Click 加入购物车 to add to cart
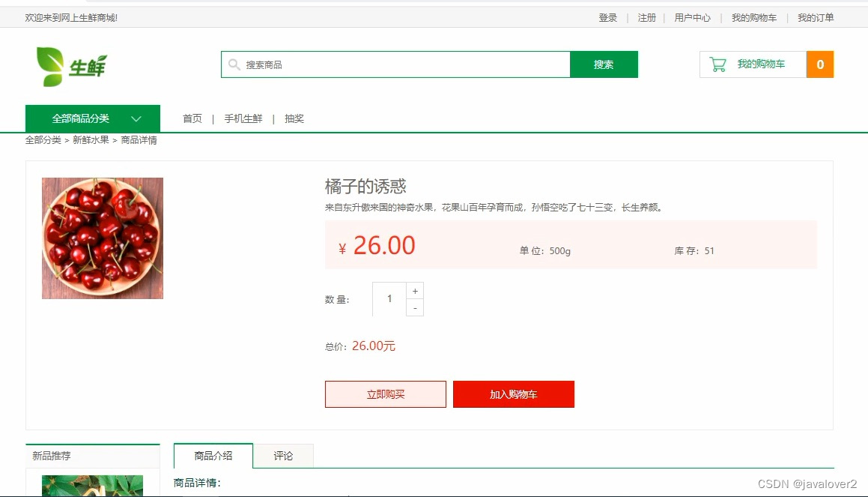This screenshot has width=868, height=497. (514, 394)
